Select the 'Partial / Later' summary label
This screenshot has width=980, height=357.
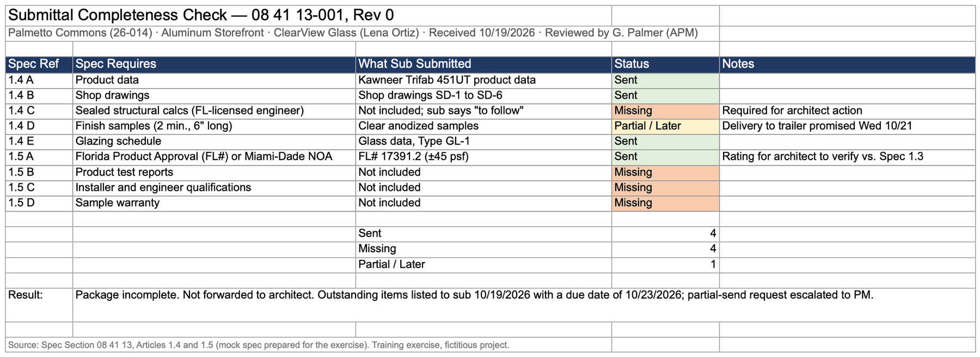(x=483, y=264)
